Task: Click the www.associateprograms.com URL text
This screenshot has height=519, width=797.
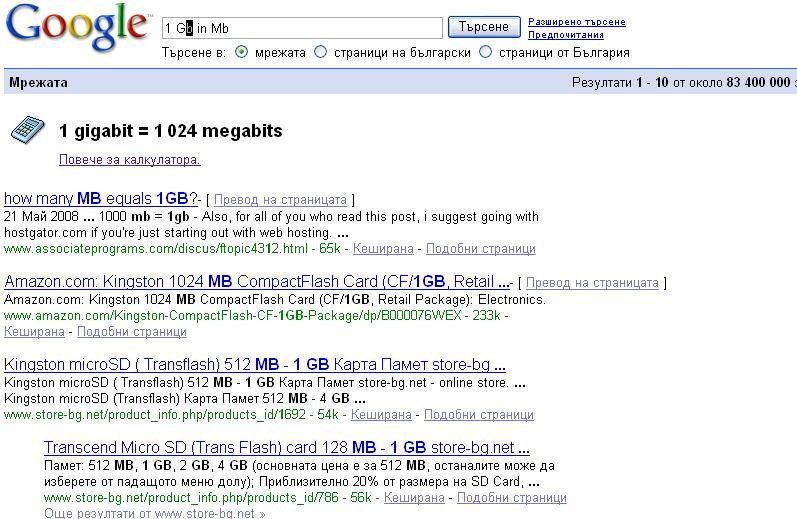Action: pos(156,249)
